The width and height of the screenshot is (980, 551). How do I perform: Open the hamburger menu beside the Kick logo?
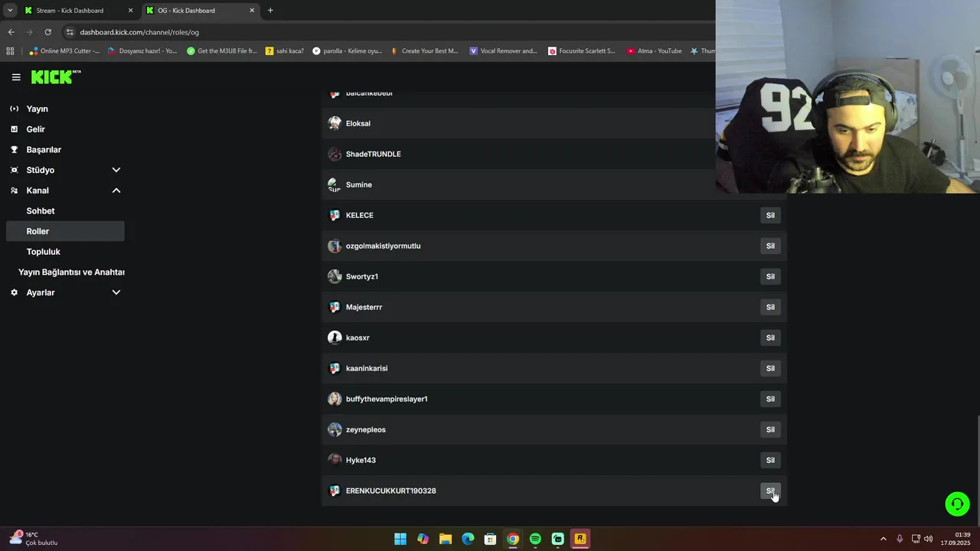pyautogui.click(x=16, y=77)
